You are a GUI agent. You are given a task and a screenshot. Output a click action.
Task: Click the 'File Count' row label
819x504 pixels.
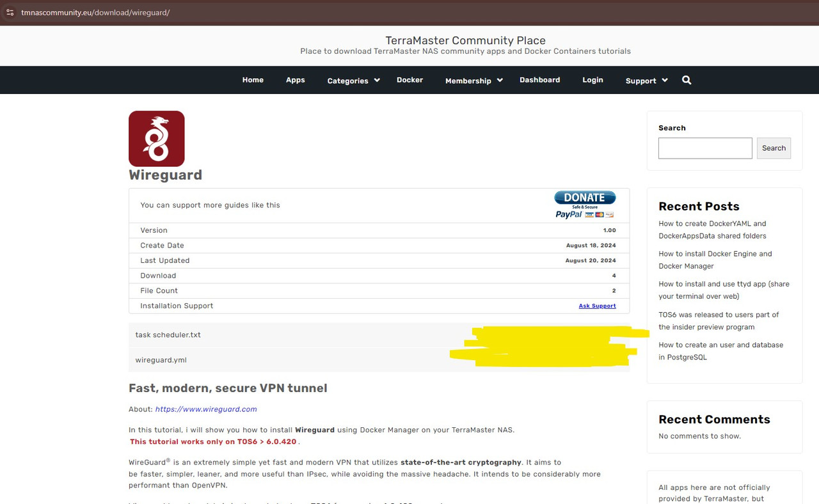tap(159, 290)
